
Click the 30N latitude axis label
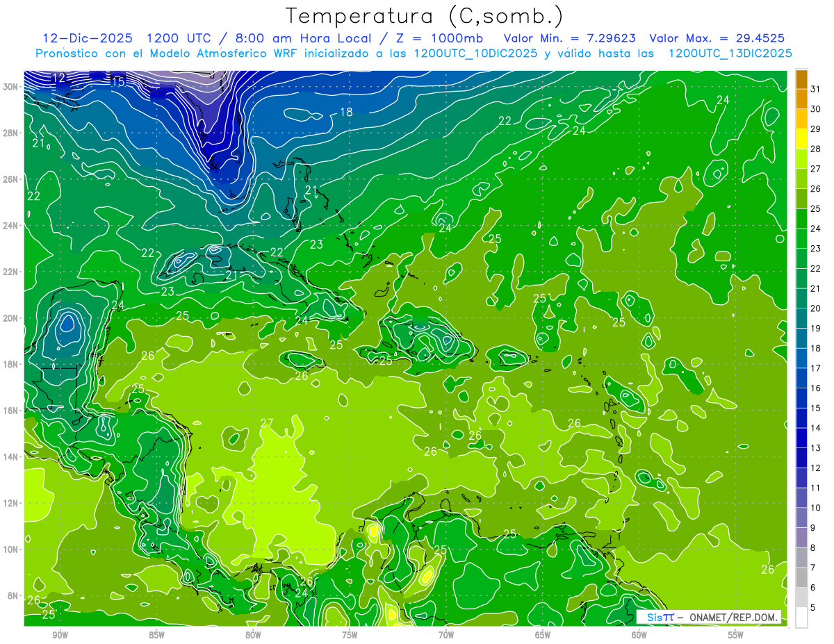pos(10,87)
